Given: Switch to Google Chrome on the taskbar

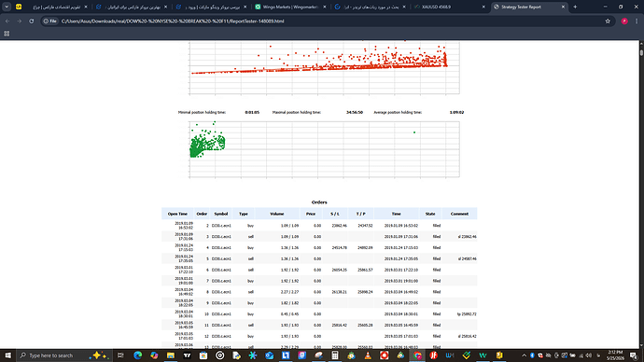Looking at the screenshot, I should [x=417, y=355].
